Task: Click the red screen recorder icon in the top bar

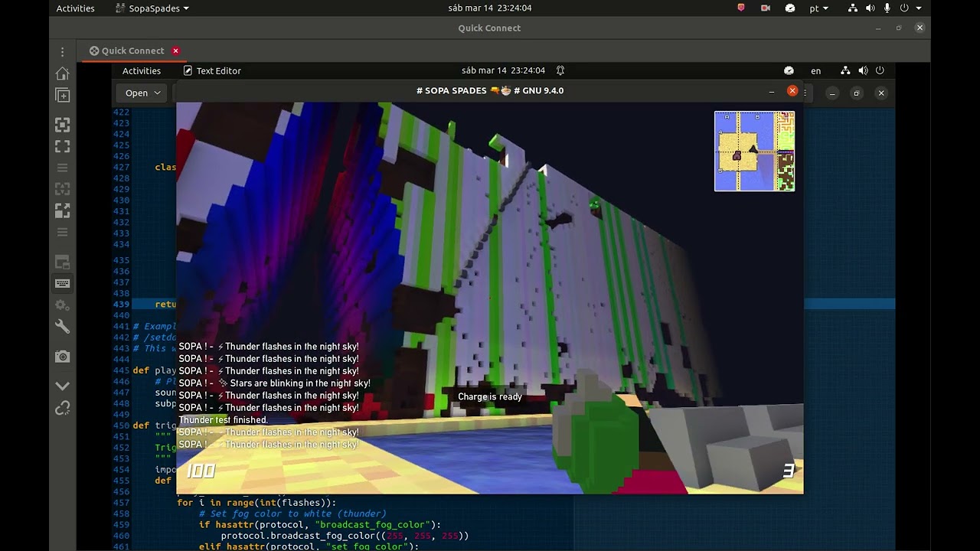Action: point(765,8)
